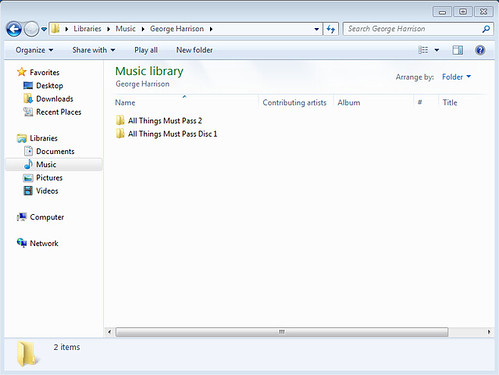This screenshot has height=375, width=499.
Task: Select Music in the address breadcrumb
Action: 125,29
